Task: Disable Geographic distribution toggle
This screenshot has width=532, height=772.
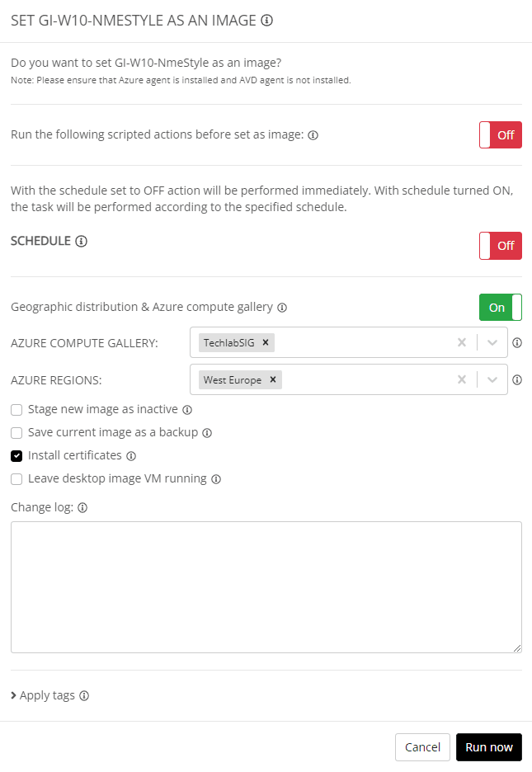Action: point(500,307)
